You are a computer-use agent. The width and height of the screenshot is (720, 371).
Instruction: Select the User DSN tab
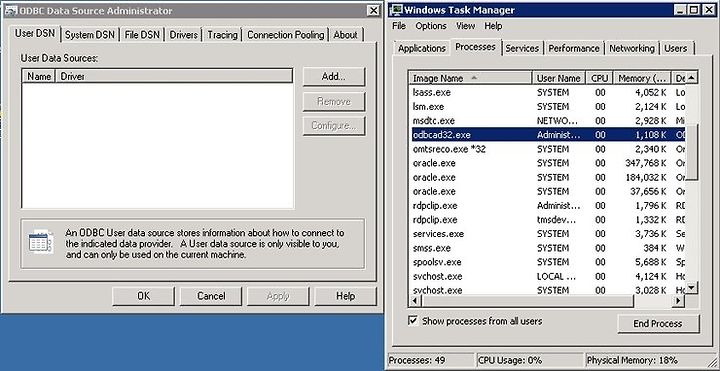tap(35, 34)
